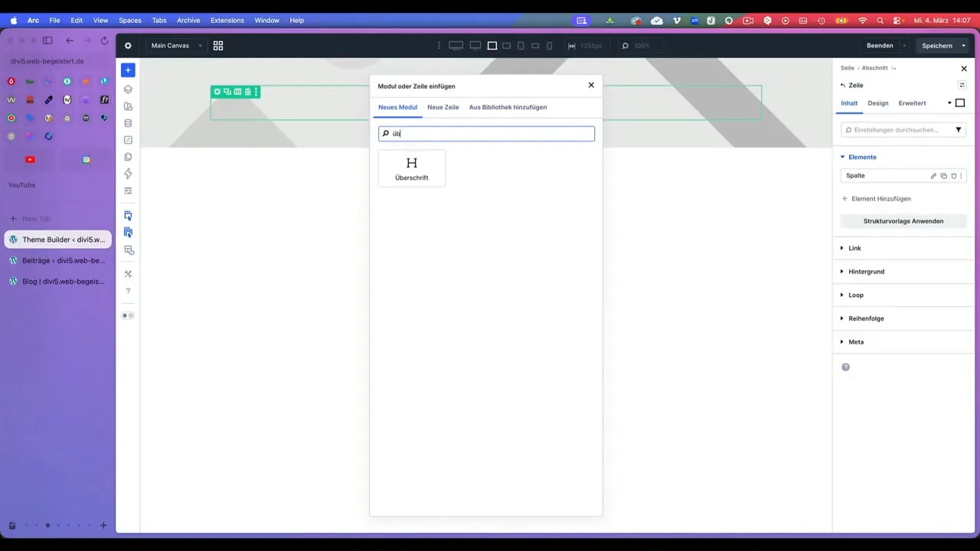Open the Main Canvas dropdown
The height and width of the screenshot is (551, 980).
(175, 45)
